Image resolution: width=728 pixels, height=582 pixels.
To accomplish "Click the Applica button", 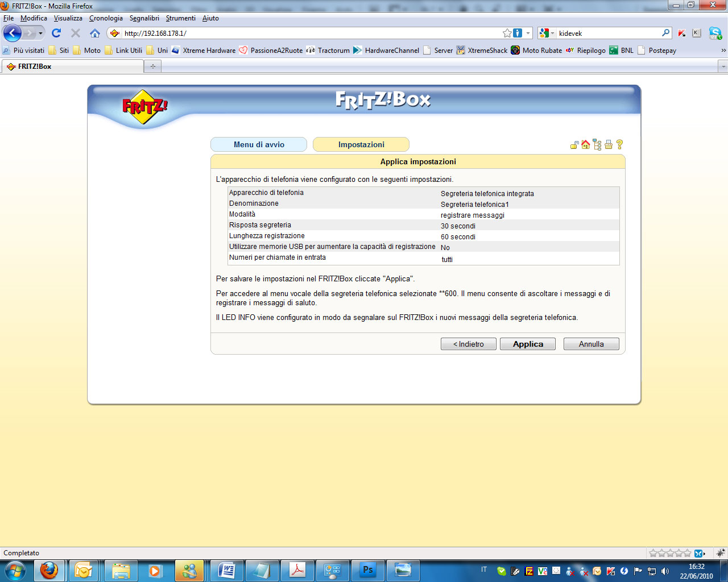I will click(528, 344).
